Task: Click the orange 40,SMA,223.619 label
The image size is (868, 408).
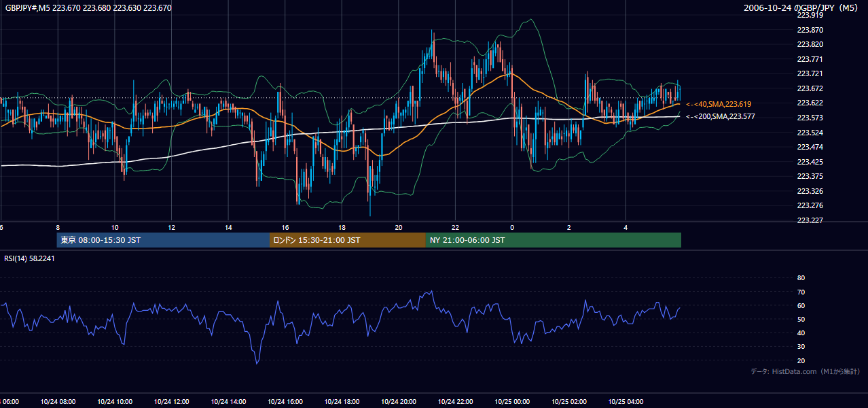Action: 719,104
